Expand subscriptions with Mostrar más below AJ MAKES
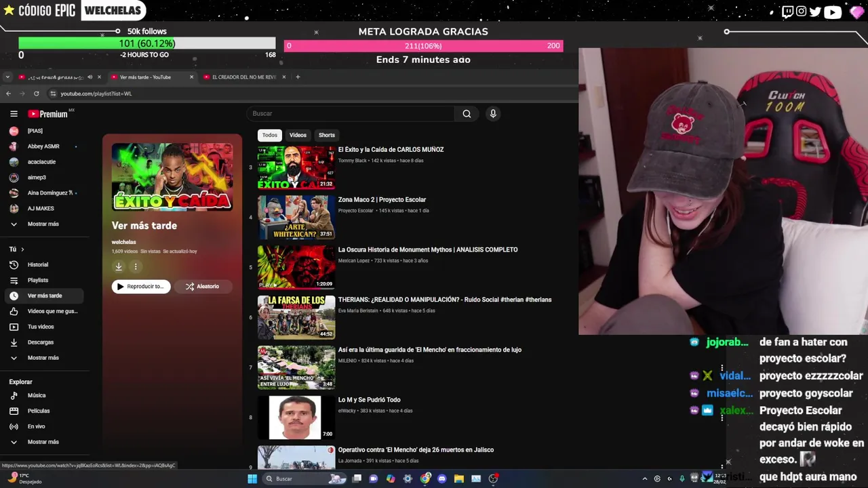 tap(45, 224)
